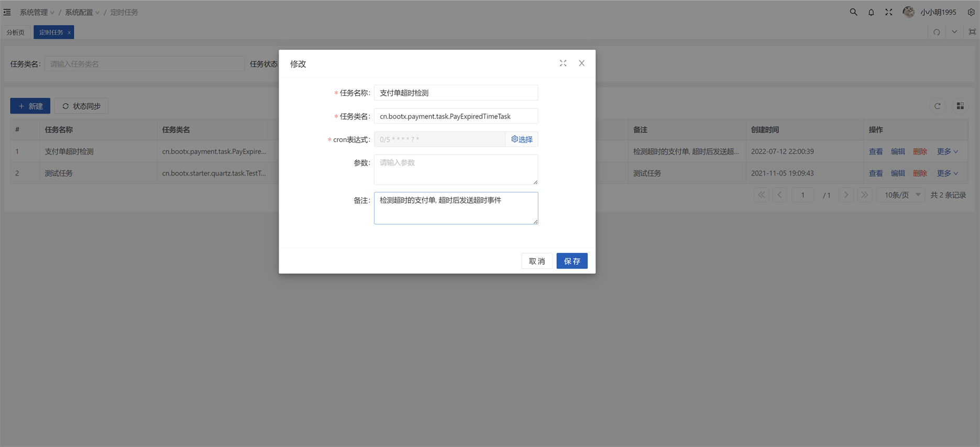Focus the 参数 textarea
Viewport: 980px width, 447px height.
pos(456,169)
